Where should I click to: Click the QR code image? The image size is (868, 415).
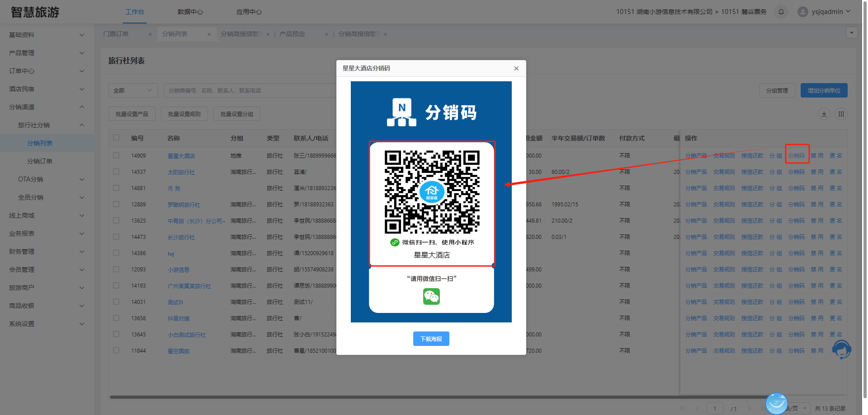coord(432,192)
